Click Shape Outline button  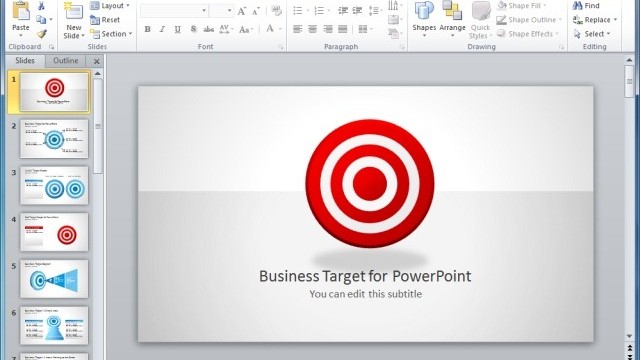tap(529, 20)
